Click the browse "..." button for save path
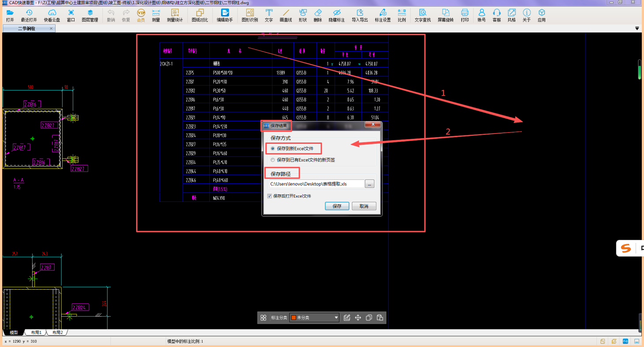The width and height of the screenshot is (644, 347). click(x=369, y=184)
